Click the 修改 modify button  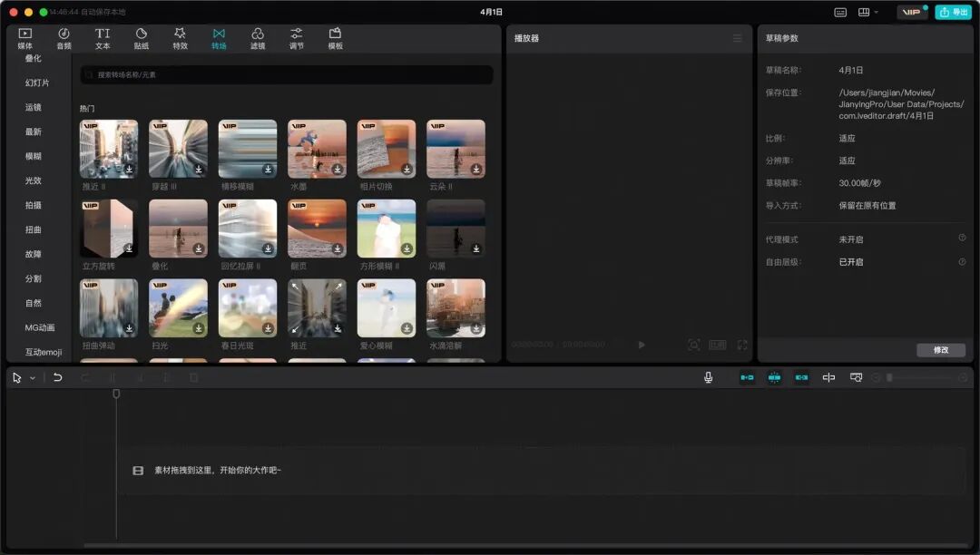click(x=941, y=350)
